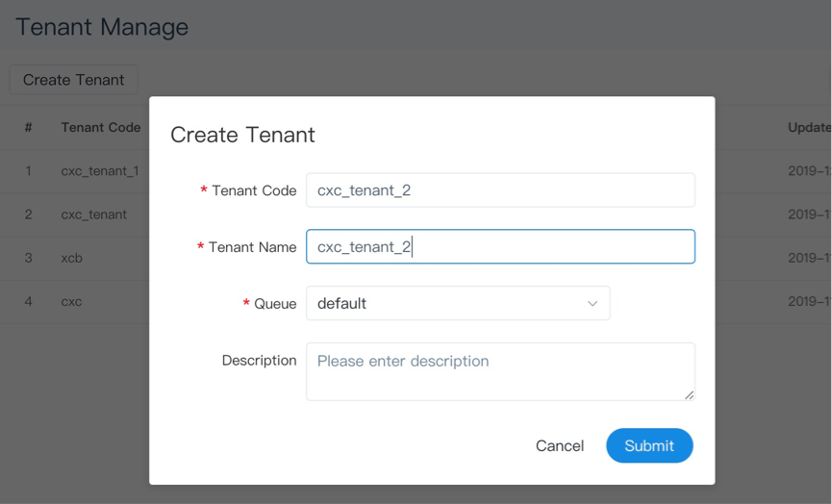Select the cxc_tenant_1 table row
This screenshot has height=504, width=832.
[100, 171]
